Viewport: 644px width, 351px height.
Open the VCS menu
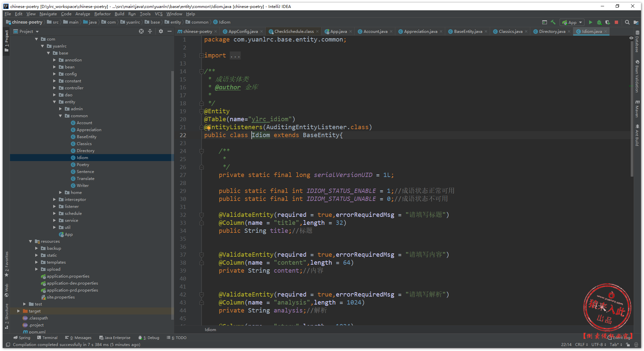click(x=159, y=14)
